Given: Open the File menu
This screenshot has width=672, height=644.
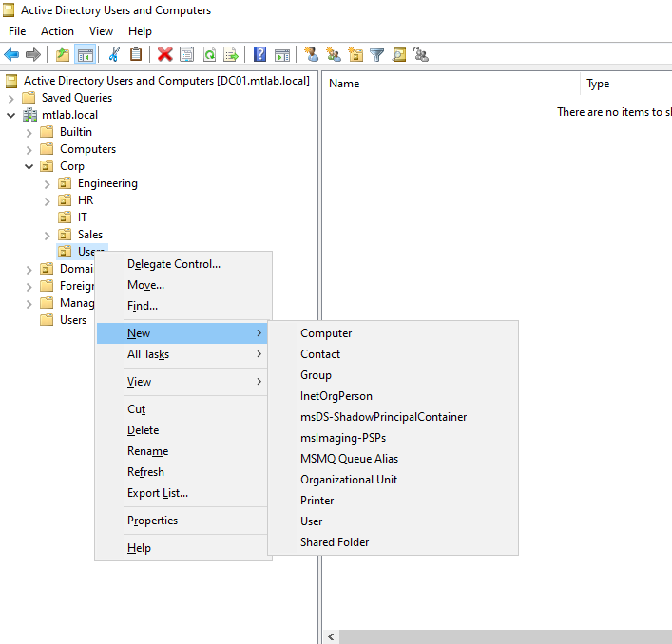Looking at the screenshot, I should 17,31.
